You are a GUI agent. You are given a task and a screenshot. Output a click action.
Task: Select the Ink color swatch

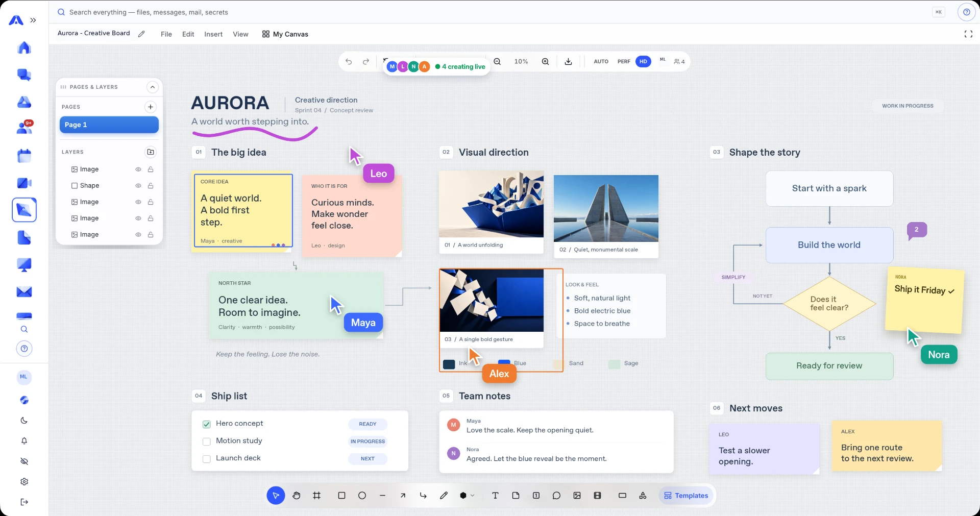point(449,364)
